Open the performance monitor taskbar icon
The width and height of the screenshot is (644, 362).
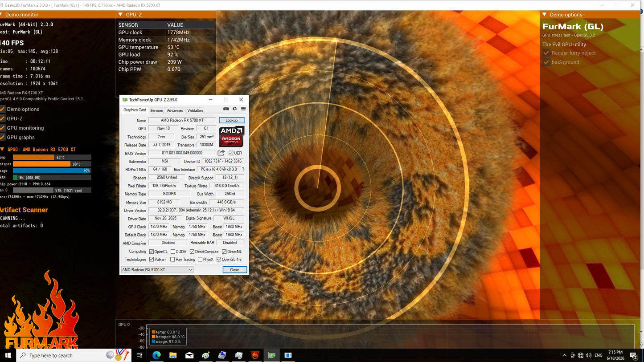tap(239, 355)
